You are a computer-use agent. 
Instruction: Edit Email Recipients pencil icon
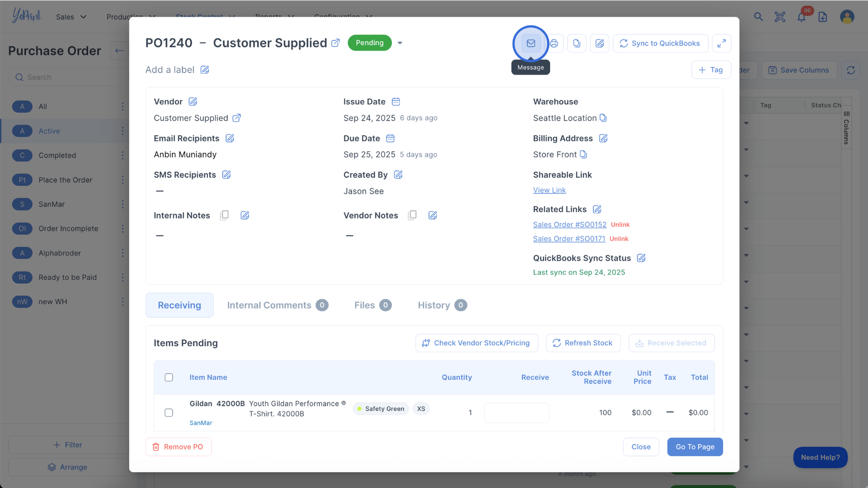pos(230,138)
